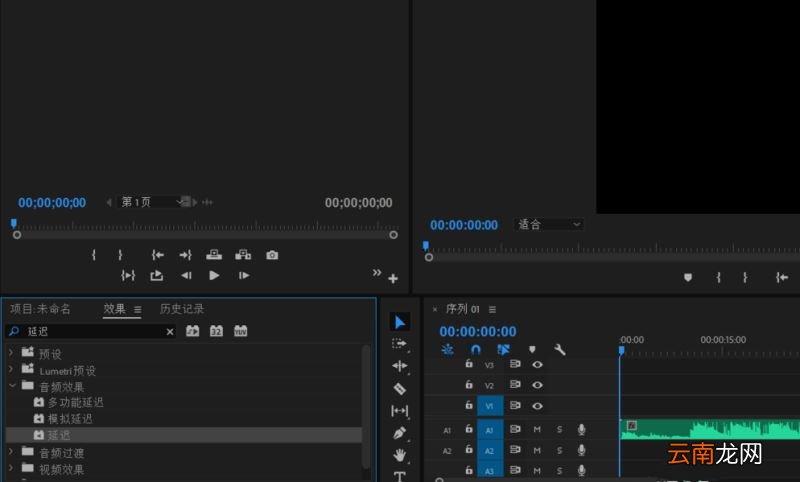Play the Source monitor clip

tap(214, 275)
